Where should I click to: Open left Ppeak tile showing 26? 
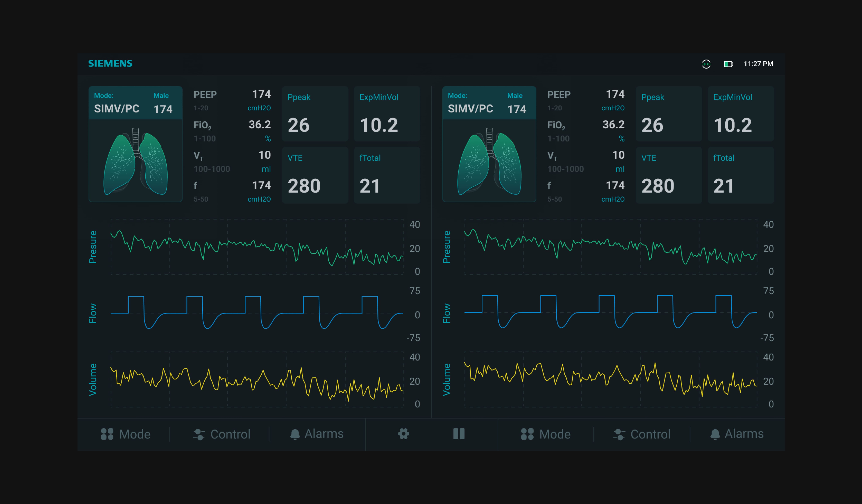click(315, 114)
